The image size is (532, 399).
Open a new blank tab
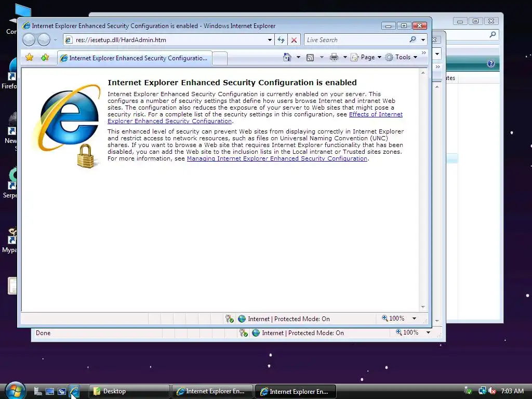coord(220,58)
